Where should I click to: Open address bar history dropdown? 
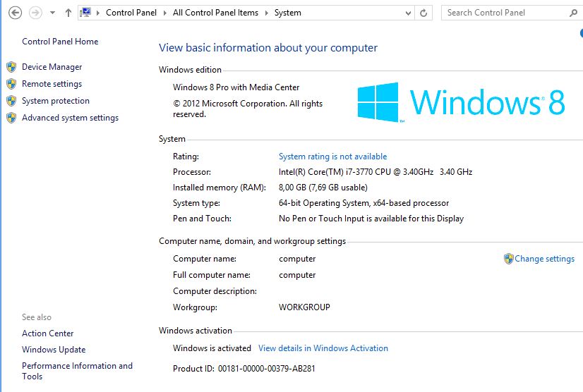point(408,13)
